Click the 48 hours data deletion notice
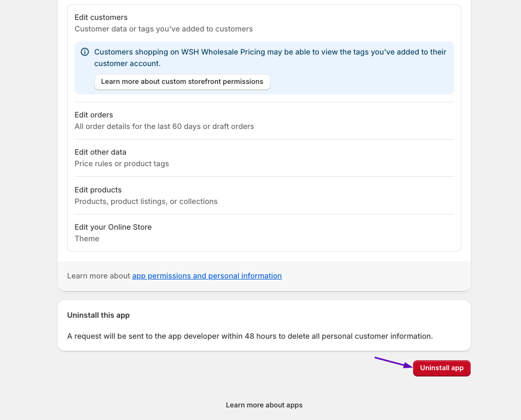 pyautogui.click(x=249, y=336)
